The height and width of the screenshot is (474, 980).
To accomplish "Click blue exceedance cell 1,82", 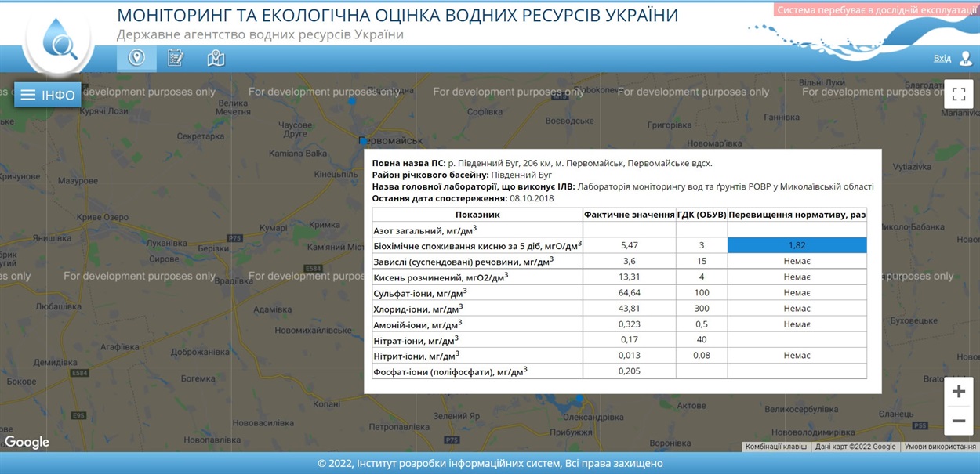I will tap(797, 245).
